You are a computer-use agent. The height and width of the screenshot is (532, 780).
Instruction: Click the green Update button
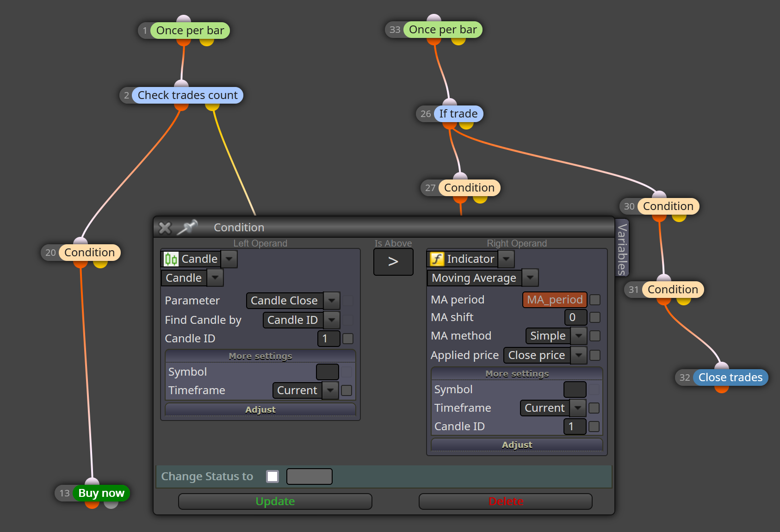click(x=275, y=501)
